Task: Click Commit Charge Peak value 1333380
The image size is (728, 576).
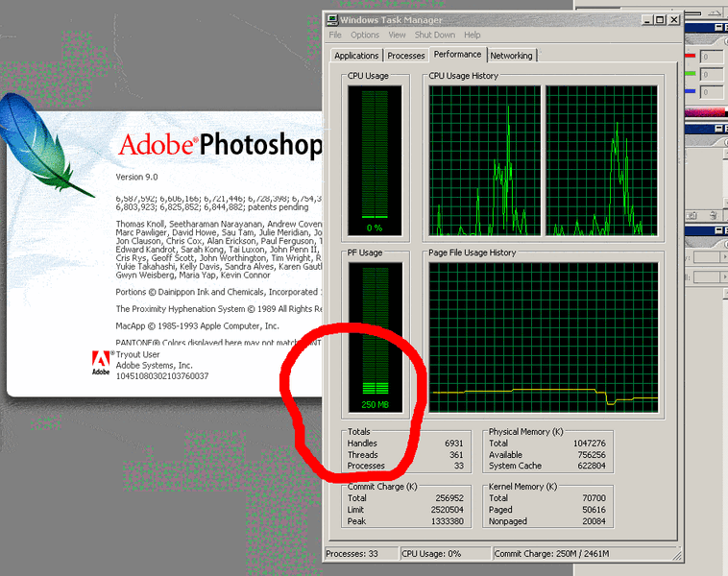Action: (x=447, y=521)
